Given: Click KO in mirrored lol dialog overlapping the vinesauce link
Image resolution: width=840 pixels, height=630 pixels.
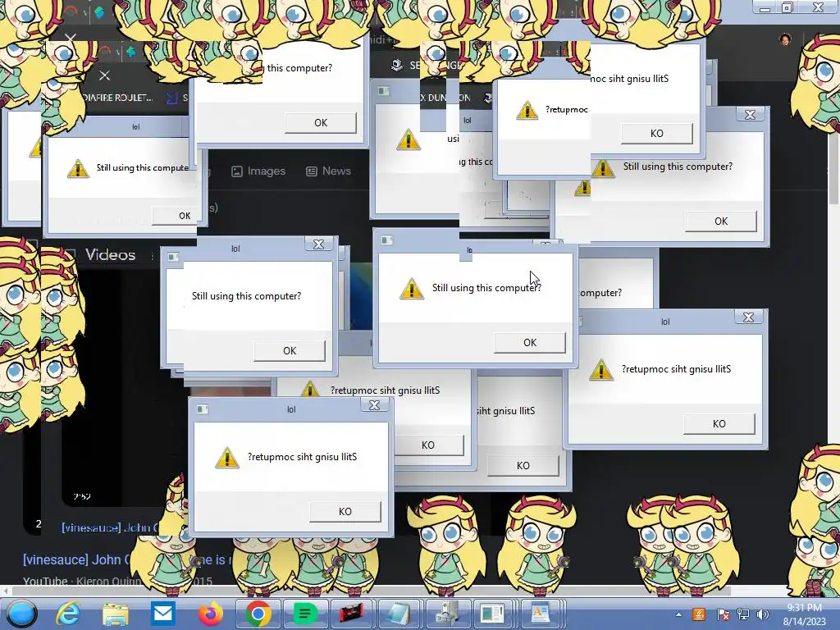Looking at the screenshot, I should (x=345, y=511).
